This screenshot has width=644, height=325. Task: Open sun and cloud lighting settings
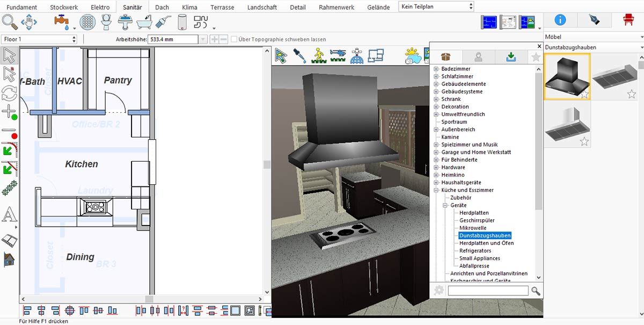click(414, 55)
